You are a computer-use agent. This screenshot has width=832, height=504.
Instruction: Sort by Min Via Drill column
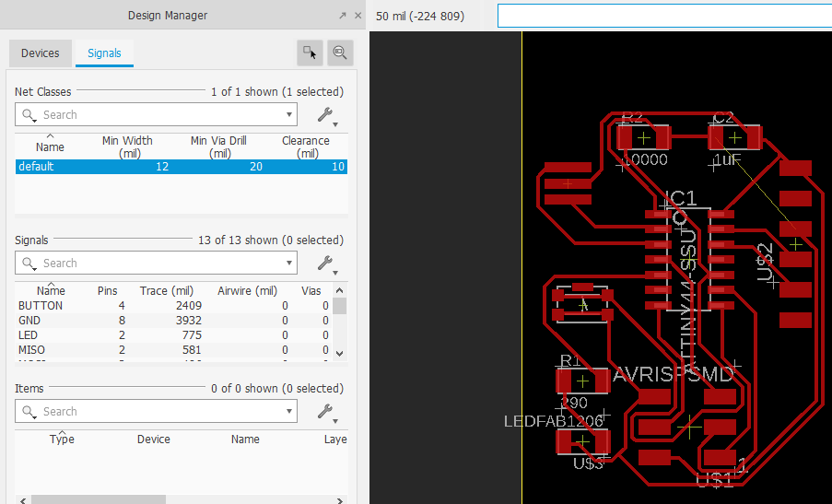pyautogui.click(x=218, y=147)
